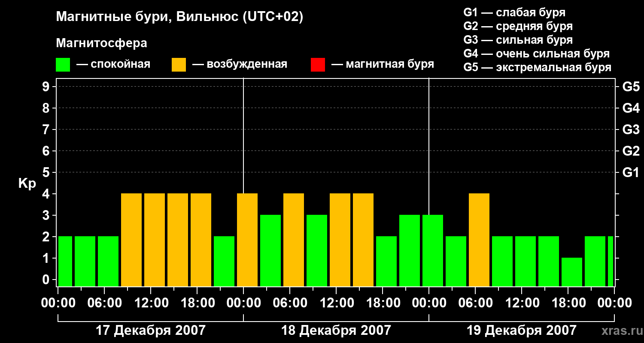Click the red 'магнитная буря' legend swatch
This screenshot has height=343, width=644.
coord(318,65)
